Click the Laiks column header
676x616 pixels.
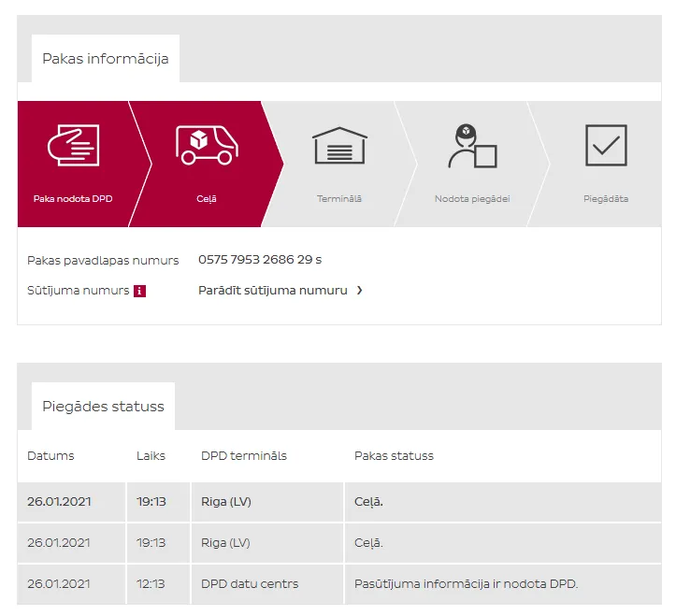pyautogui.click(x=151, y=455)
